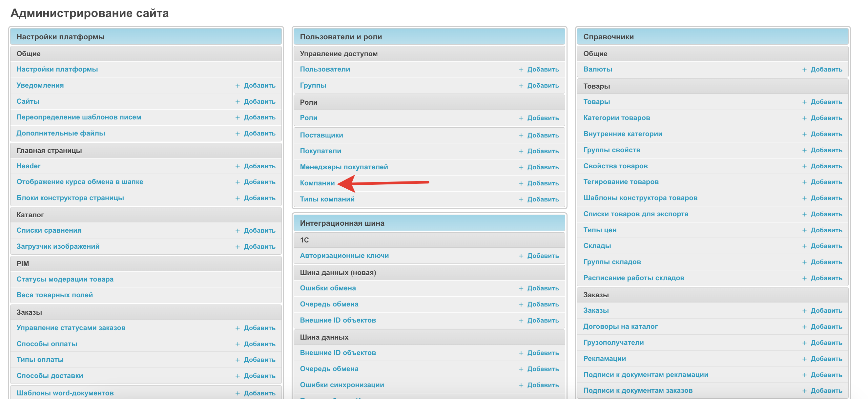Open Менеджеры покупателей link
Image resolution: width=868 pixels, height=399 pixels.
pyautogui.click(x=344, y=167)
